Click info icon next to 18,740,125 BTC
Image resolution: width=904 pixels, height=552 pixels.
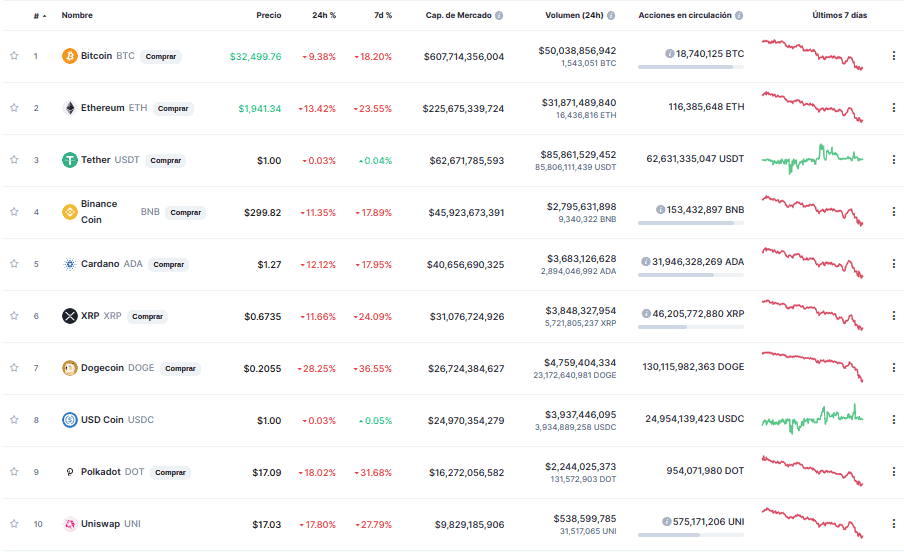pos(669,54)
